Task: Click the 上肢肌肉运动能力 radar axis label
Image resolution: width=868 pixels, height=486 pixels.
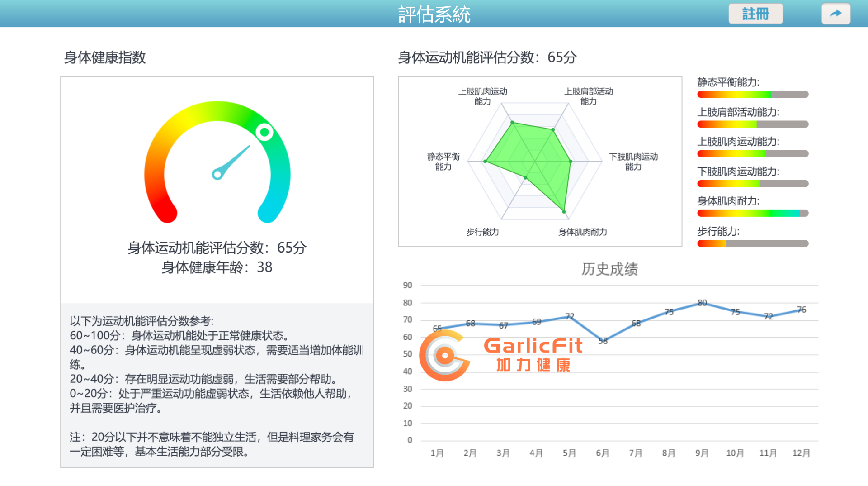Action: (482, 96)
